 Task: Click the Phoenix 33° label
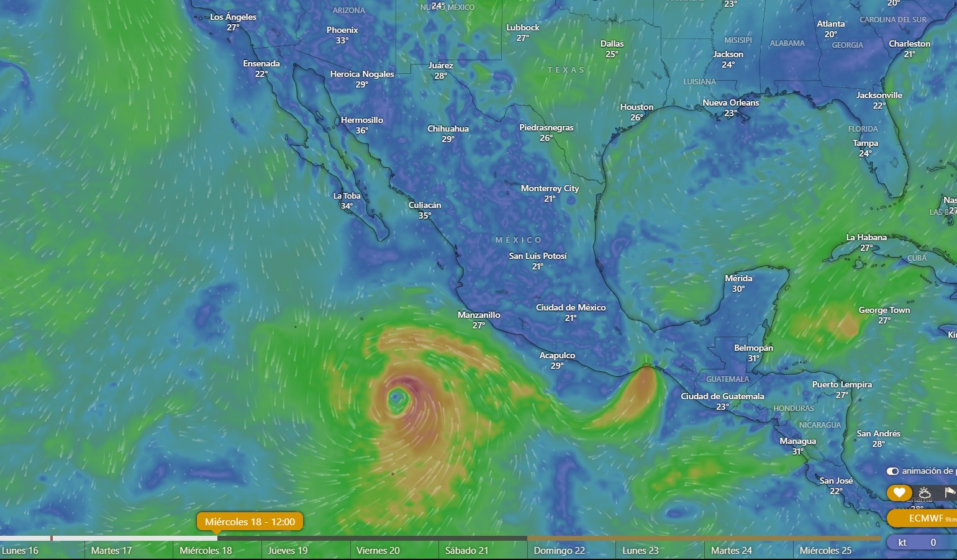pos(342,35)
